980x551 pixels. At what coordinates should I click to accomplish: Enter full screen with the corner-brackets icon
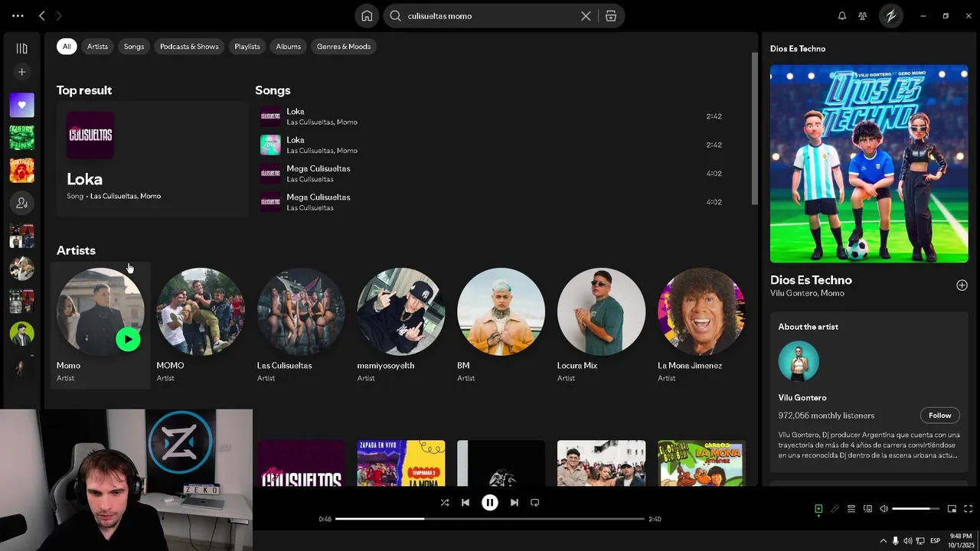click(969, 509)
